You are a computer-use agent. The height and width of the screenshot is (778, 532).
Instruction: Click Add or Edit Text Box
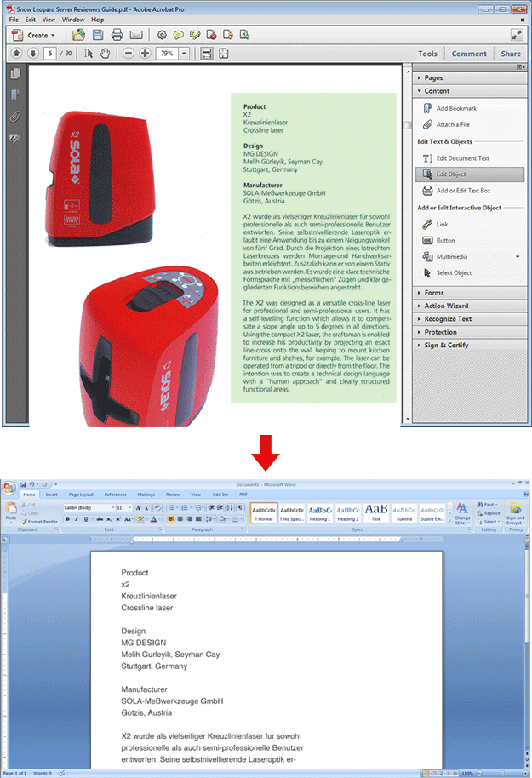click(456, 191)
